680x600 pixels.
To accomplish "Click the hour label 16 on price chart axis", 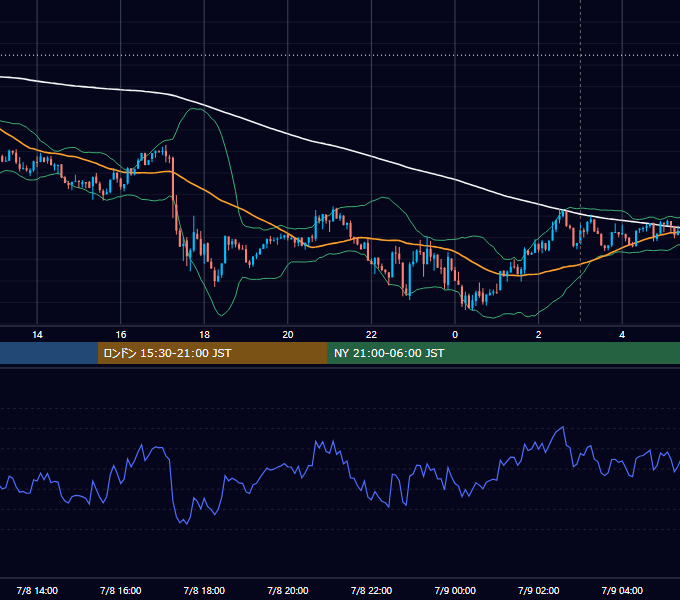I will pyautogui.click(x=121, y=335).
